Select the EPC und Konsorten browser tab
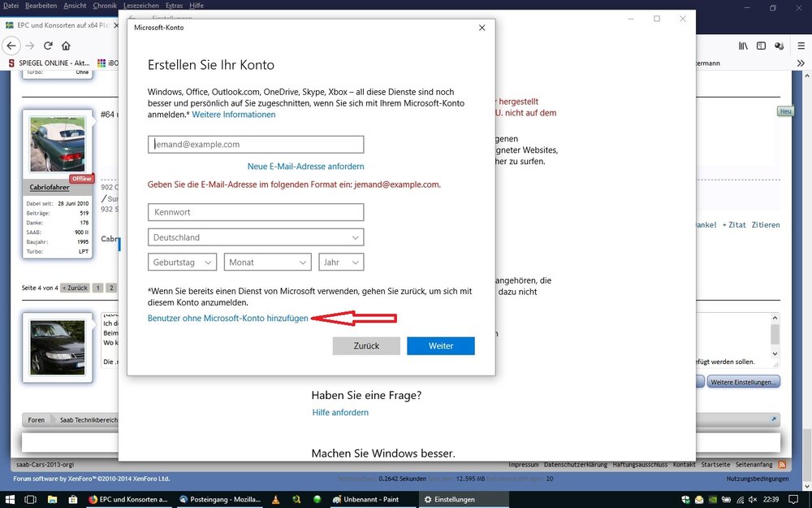 (x=61, y=25)
